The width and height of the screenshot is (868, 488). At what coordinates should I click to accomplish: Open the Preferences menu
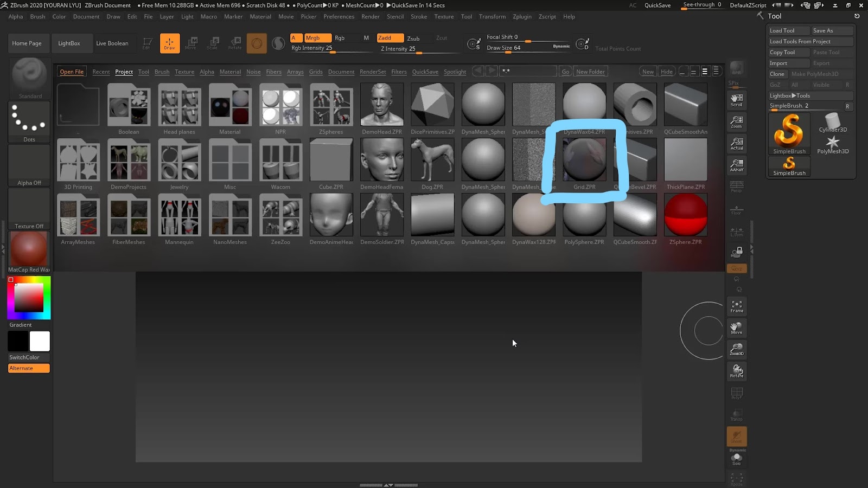pyautogui.click(x=339, y=17)
